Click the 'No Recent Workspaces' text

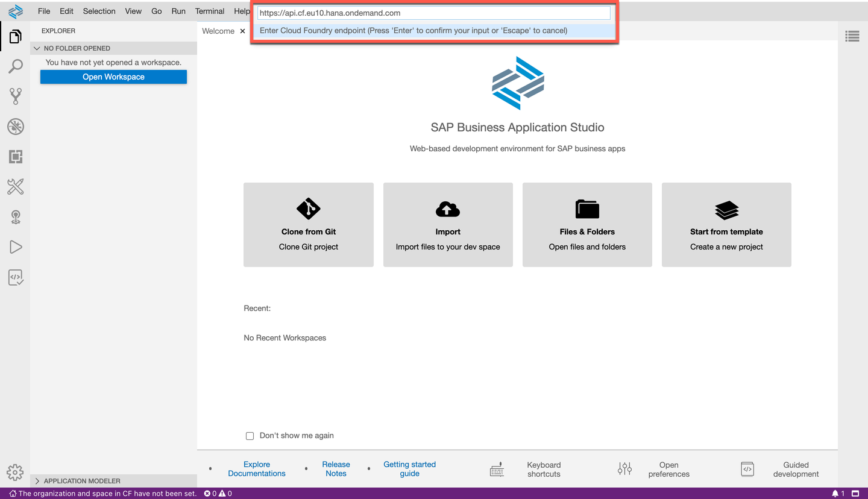click(285, 338)
